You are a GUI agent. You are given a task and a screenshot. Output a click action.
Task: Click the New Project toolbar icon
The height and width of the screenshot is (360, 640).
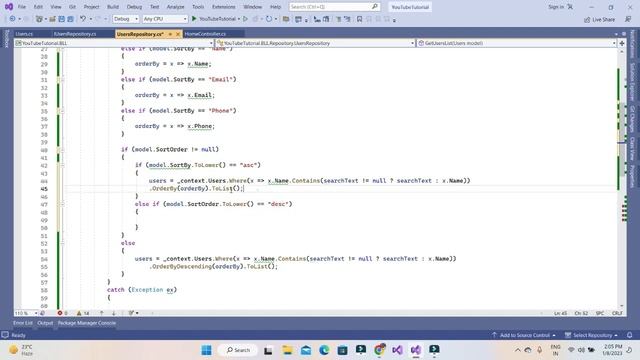(39, 19)
